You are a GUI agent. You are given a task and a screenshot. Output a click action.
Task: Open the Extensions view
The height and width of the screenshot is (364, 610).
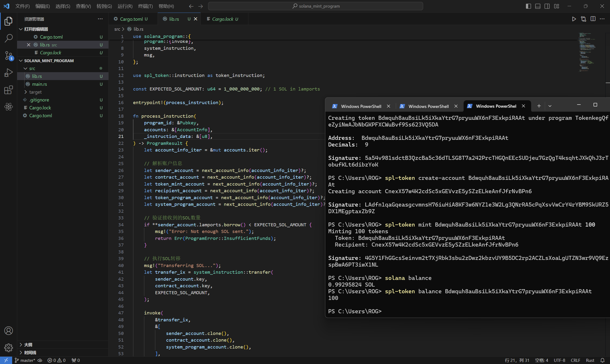click(x=8, y=90)
